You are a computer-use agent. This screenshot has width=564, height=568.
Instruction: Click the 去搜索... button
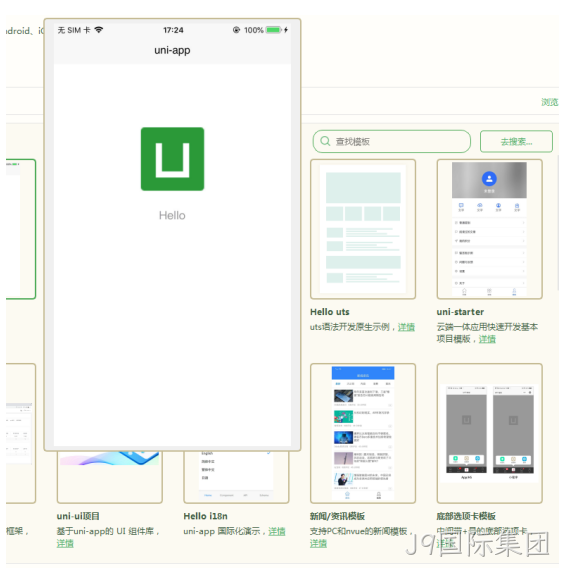click(x=516, y=141)
